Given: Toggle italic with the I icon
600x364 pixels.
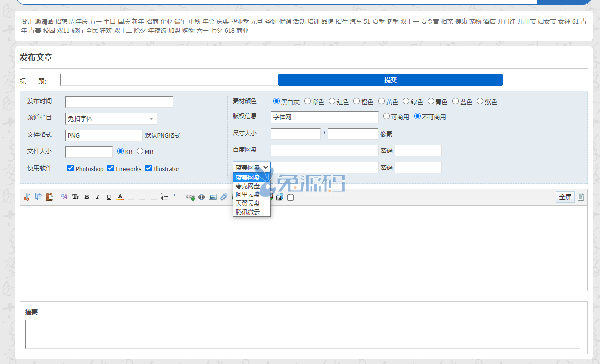Looking at the screenshot, I should pos(98,197).
